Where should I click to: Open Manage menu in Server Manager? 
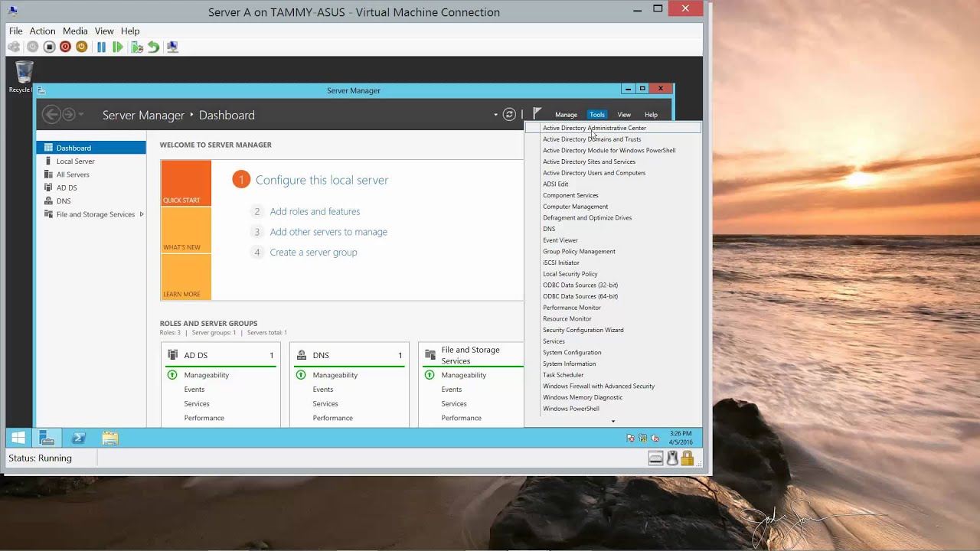(566, 115)
